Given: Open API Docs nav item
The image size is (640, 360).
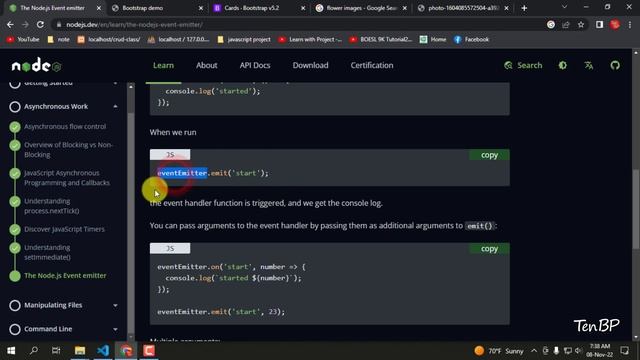Looking at the screenshot, I should [x=255, y=65].
